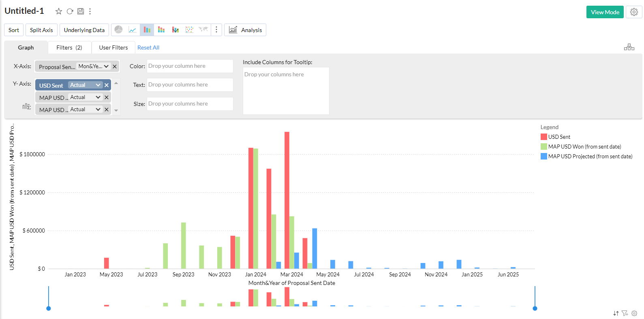Open the Actual dropdown on the middle MAP USD row

(x=85, y=97)
